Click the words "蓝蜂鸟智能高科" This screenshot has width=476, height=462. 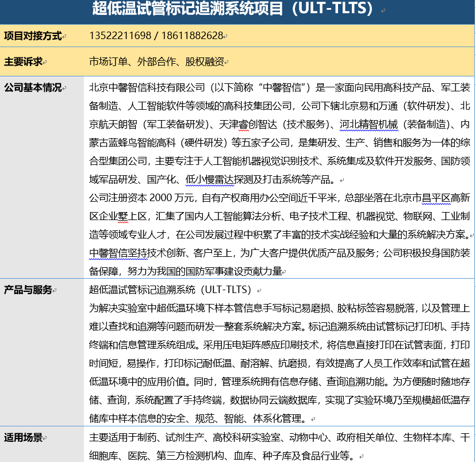pyautogui.click(x=142, y=143)
